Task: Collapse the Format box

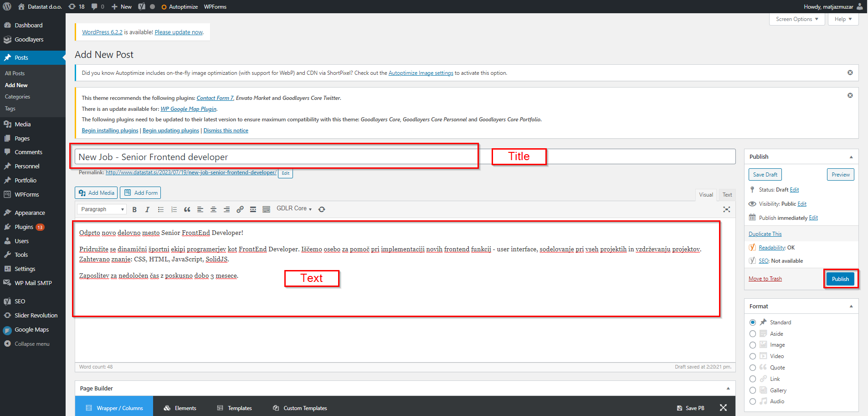Action: [x=851, y=307]
